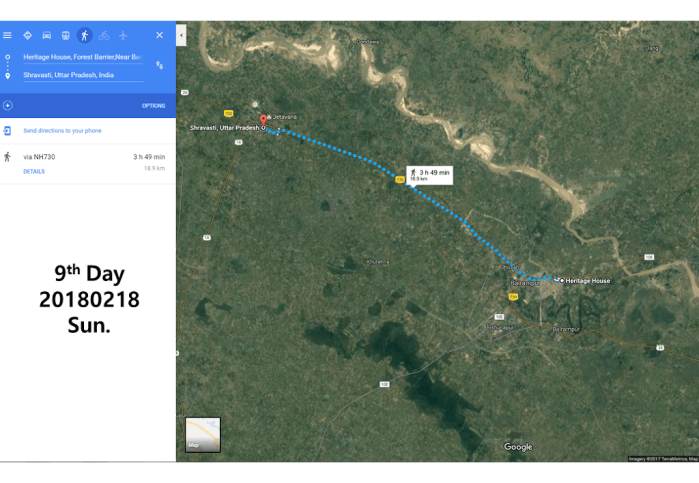Open the hamburger menu in Maps
Image resolution: width=699 pixels, height=483 pixels.
(7, 35)
